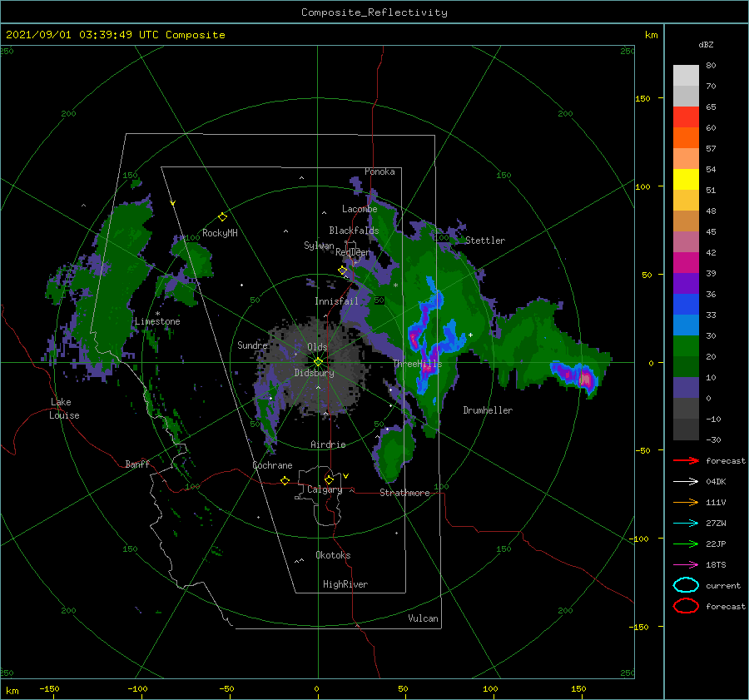The height and width of the screenshot is (700, 749).
Task: Click the yellow V marker east of Calgary
Action: point(345,476)
